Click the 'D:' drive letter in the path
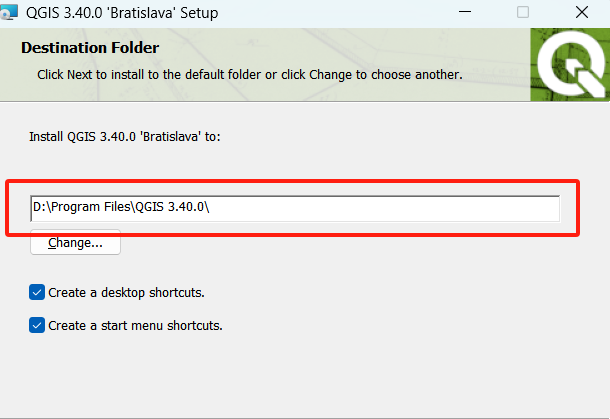Viewport: 610px width, 419px height. point(39,207)
